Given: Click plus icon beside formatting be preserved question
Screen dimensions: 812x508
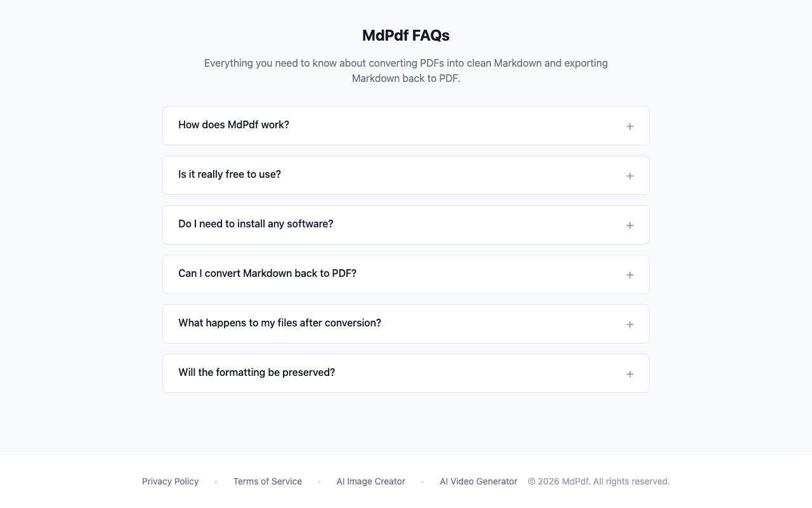Looking at the screenshot, I should 630,374.
